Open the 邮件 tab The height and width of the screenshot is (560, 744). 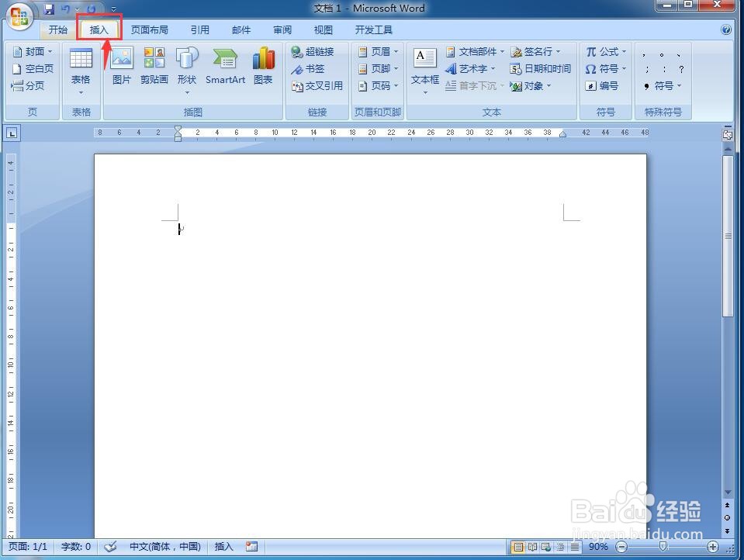(241, 30)
